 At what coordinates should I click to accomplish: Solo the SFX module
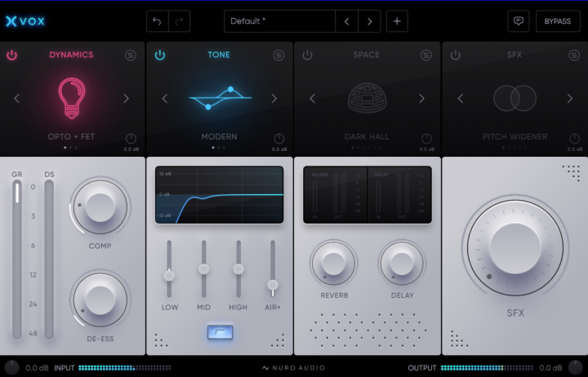[574, 55]
